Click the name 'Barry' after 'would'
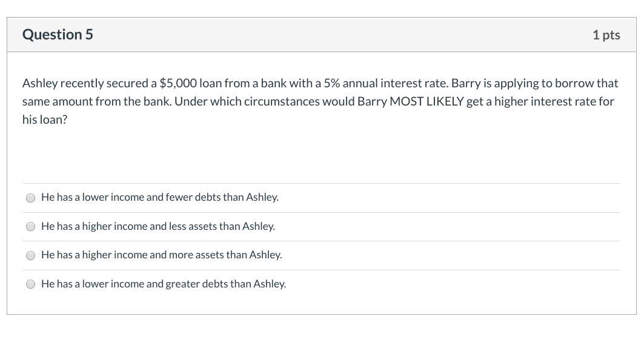Viewport: 644px width, 339px height. coord(372,101)
